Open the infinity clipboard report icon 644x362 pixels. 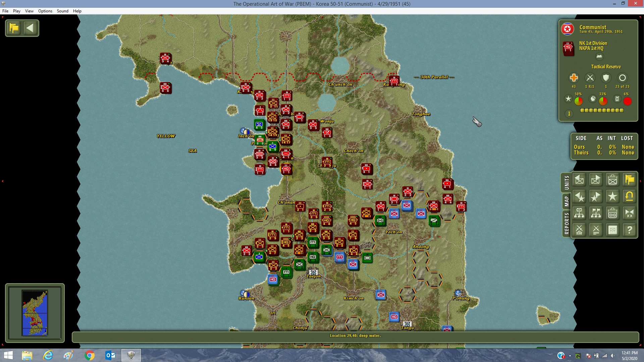(x=613, y=213)
